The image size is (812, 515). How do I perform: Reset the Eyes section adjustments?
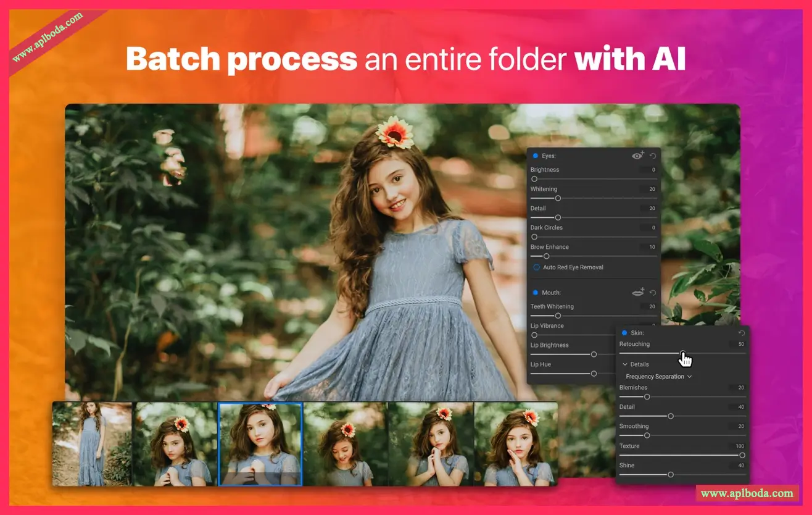pyautogui.click(x=653, y=156)
